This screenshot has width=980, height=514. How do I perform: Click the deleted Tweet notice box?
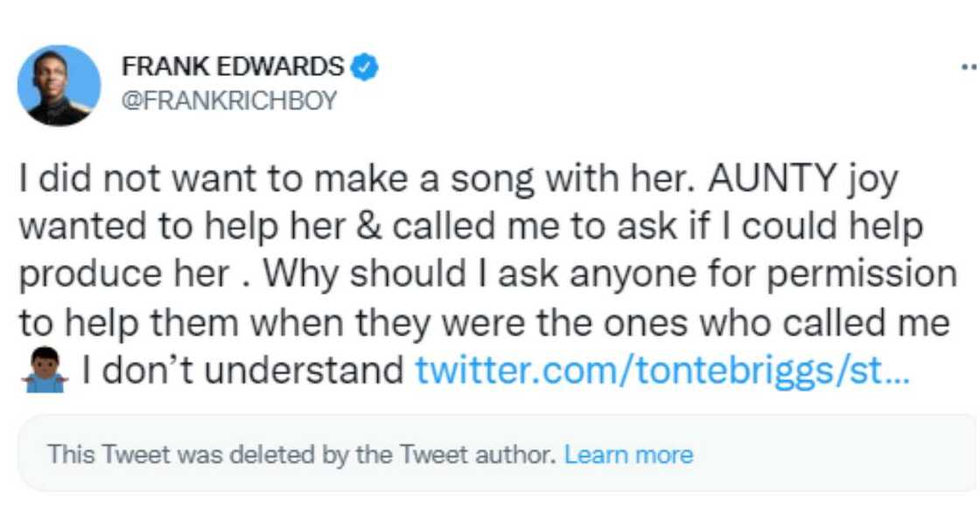pos(490,455)
